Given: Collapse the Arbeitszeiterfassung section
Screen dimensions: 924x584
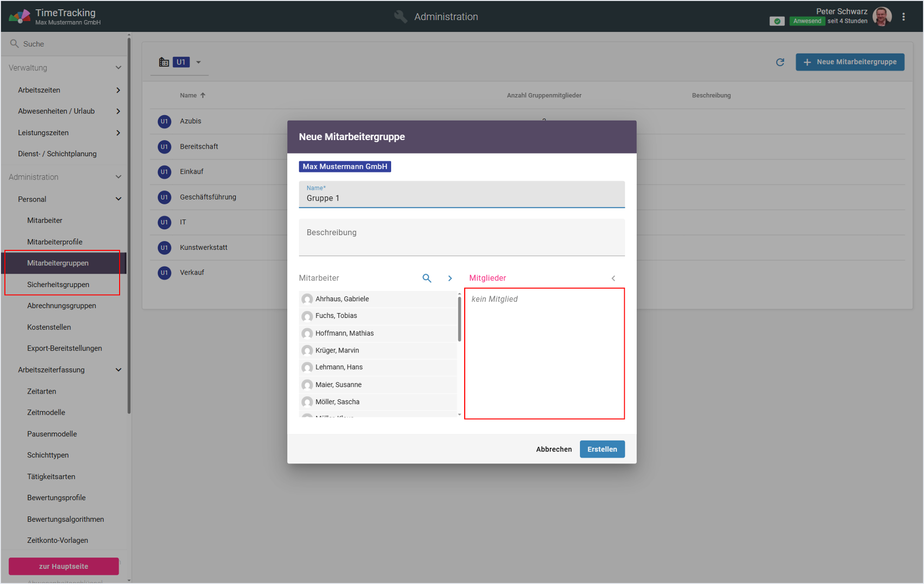Looking at the screenshot, I should tap(118, 370).
